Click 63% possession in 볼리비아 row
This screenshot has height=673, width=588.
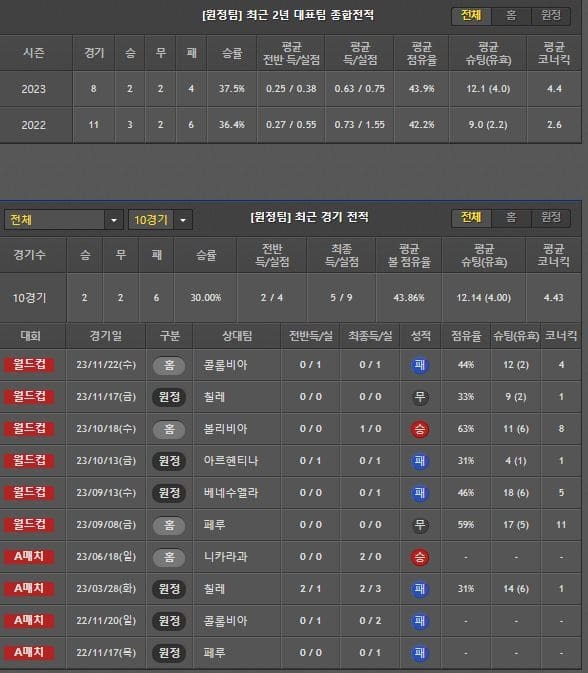pos(466,429)
